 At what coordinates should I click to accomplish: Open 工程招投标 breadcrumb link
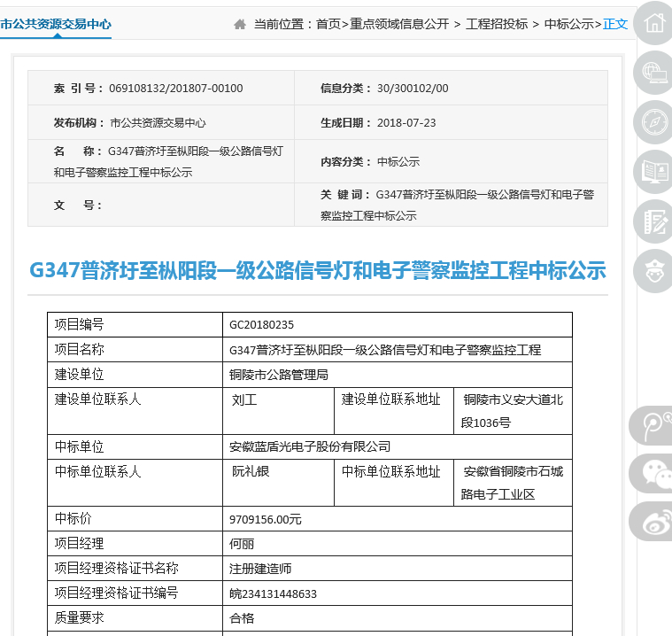[497, 24]
